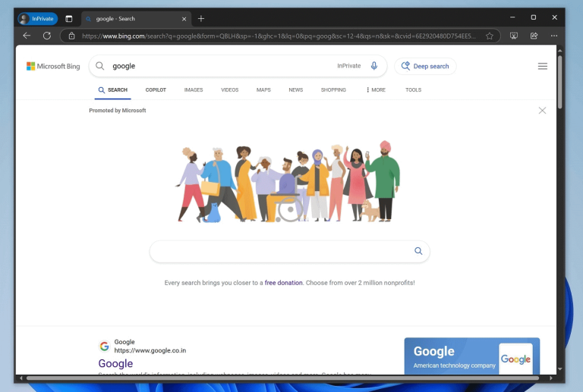This screenshot has width=583, height=392.
Task: View site information lock icon
Action: click(71, 36)
